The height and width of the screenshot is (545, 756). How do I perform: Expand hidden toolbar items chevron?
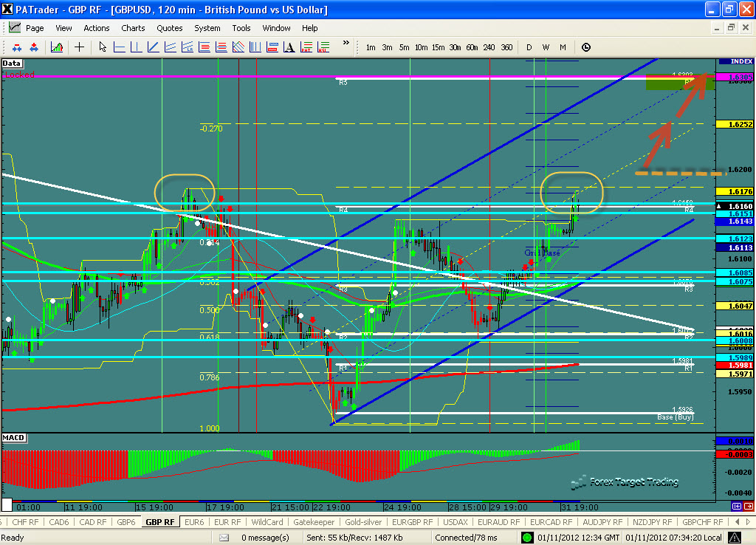coord(346,44)
